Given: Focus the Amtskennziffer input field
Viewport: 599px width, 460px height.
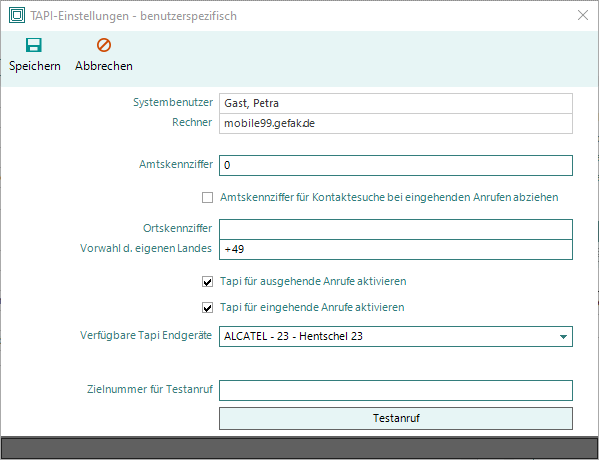Looking at the screenshot, I should point(396,165).
